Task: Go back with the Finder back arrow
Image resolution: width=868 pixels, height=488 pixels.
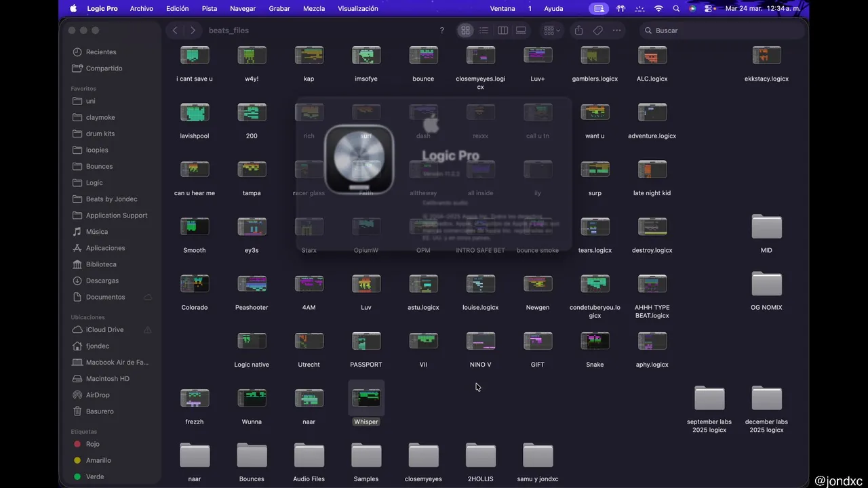Action: pos(175,30)
